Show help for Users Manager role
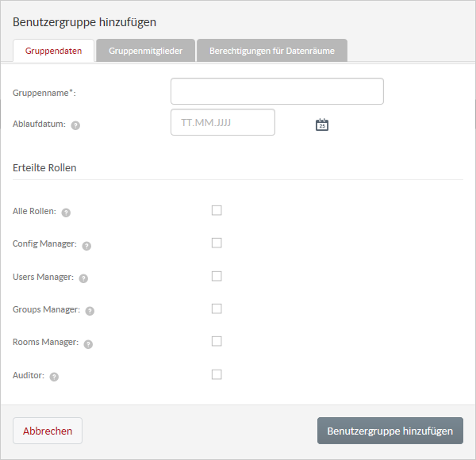Viewport: 476px width, 460px height. (83, 278)
